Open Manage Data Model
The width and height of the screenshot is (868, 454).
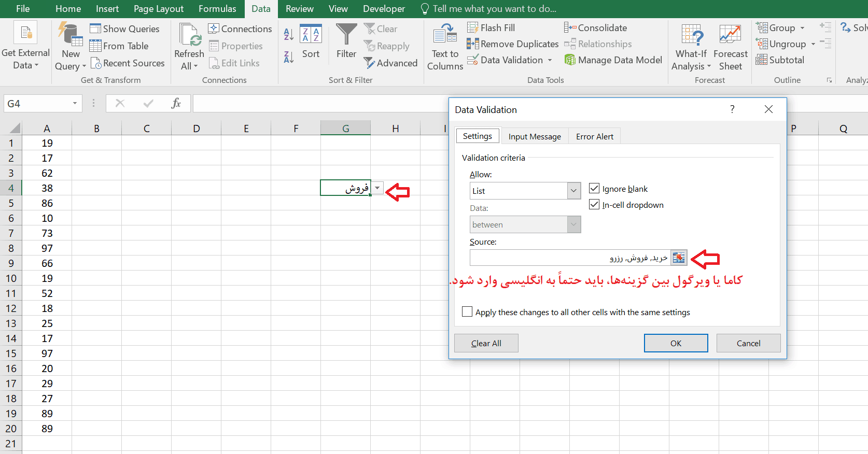[613, 60]
